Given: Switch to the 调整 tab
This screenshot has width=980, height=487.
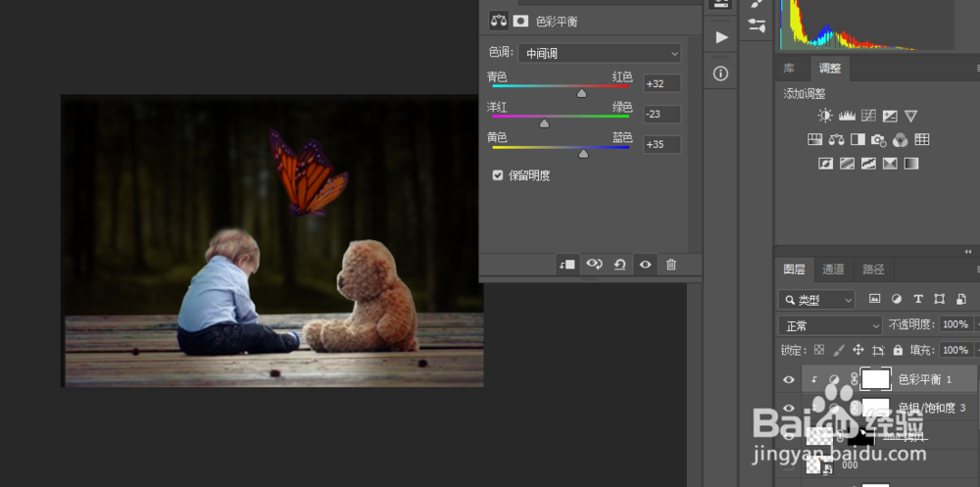Looking at the screenshot, I should (x=831, y=69).
